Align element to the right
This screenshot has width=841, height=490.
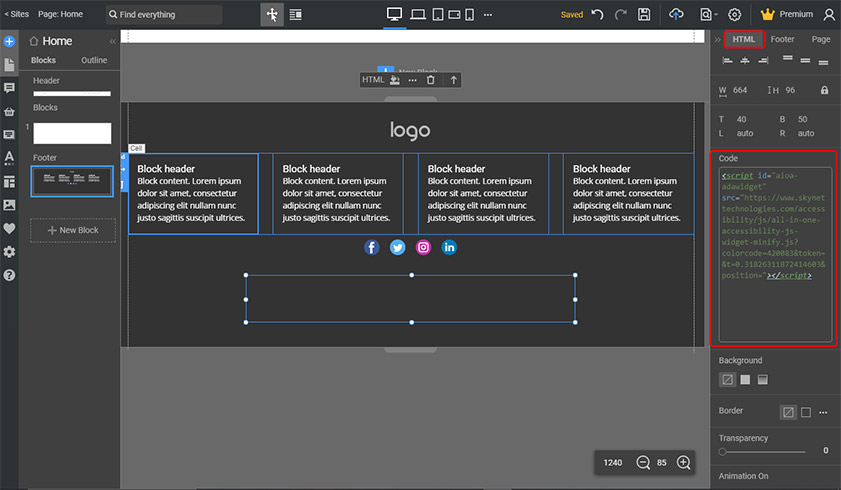tap(763, 61)
